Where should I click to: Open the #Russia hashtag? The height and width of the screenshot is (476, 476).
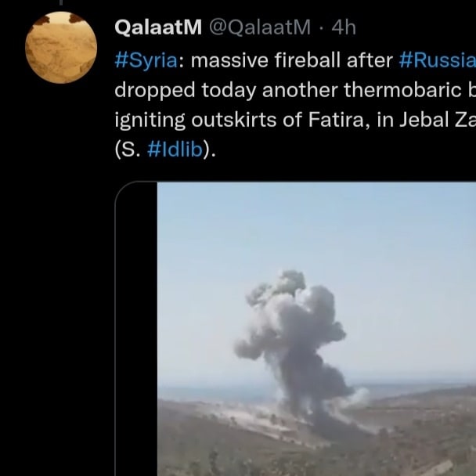[438, 59]
